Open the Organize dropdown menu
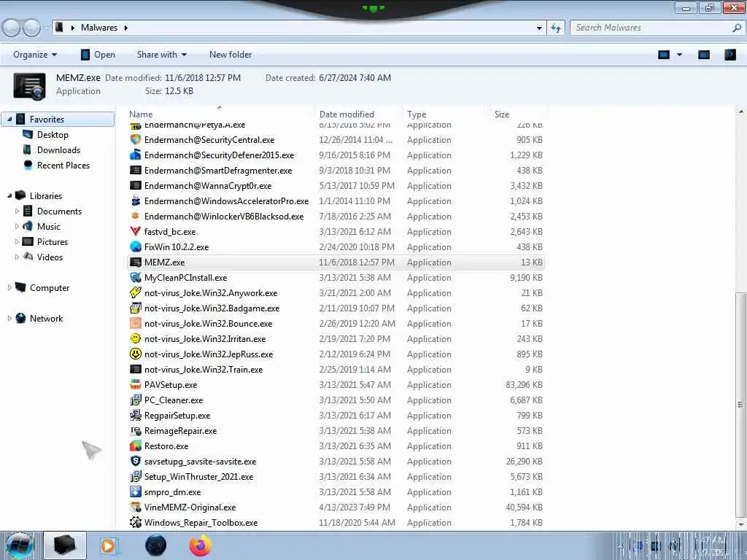This screenshot has height=560, width=747. tap(35, 55)
